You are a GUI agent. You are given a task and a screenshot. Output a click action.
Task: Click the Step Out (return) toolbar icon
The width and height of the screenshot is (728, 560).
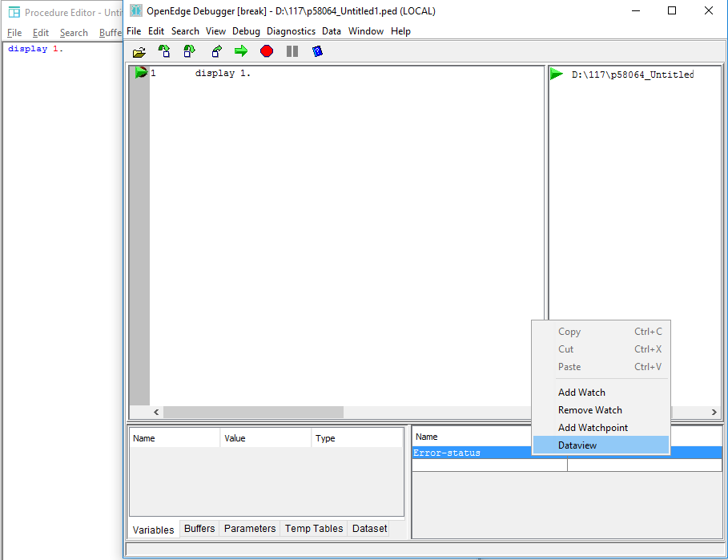pos(215,50)
